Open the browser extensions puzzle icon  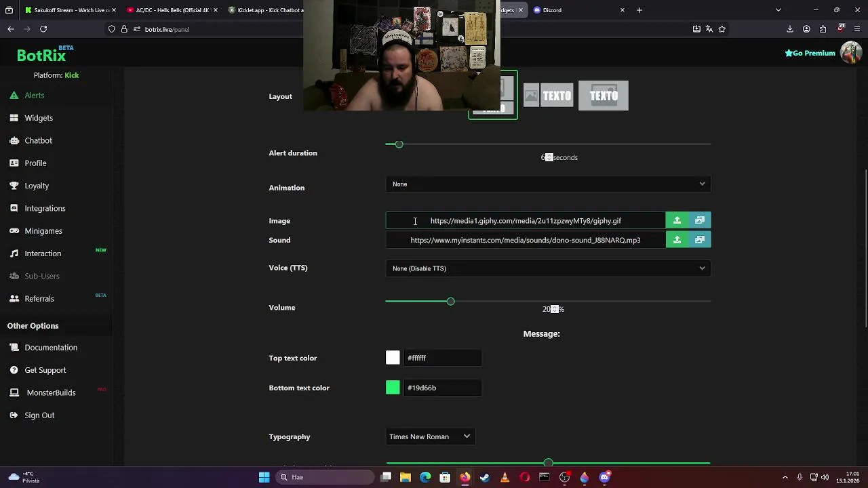(x=823, y=29)
